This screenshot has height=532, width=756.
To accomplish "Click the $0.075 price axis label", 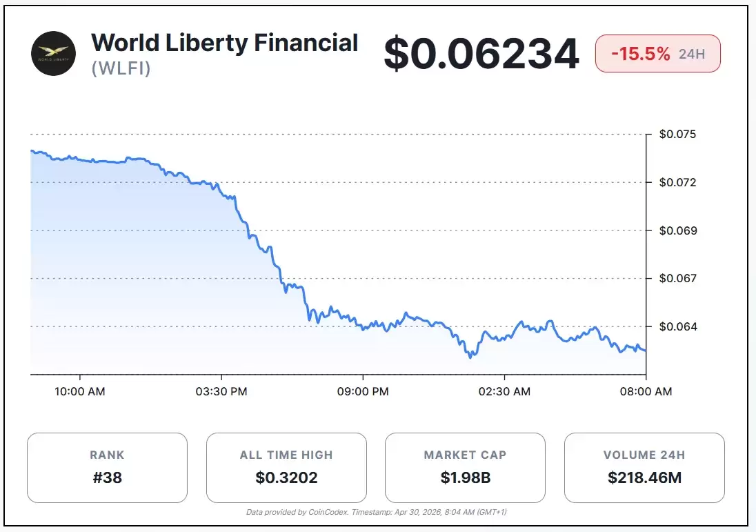I will (678, 134).
